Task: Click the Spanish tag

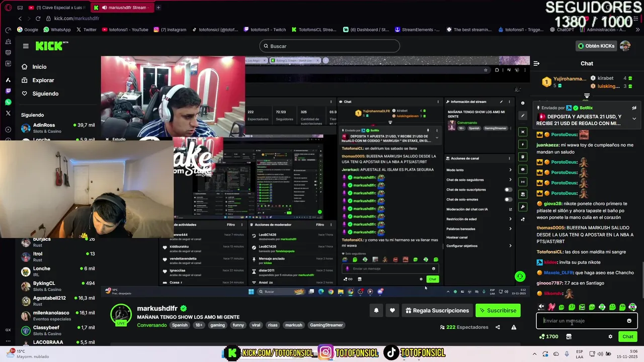Action: (180, 325)
